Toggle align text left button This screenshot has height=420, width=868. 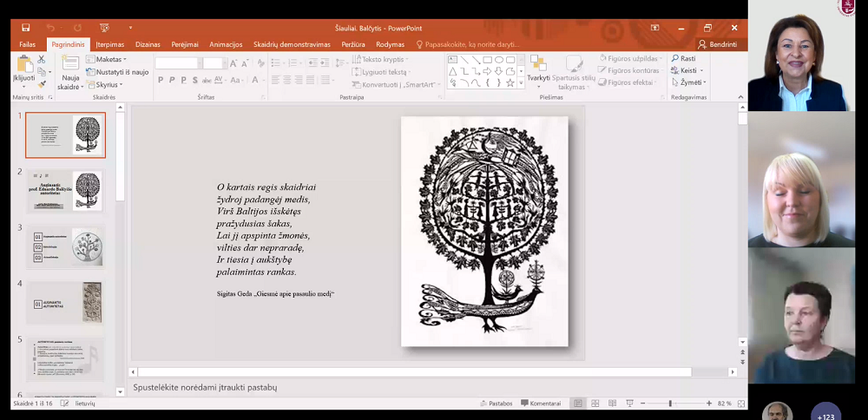tap(275, 80)
